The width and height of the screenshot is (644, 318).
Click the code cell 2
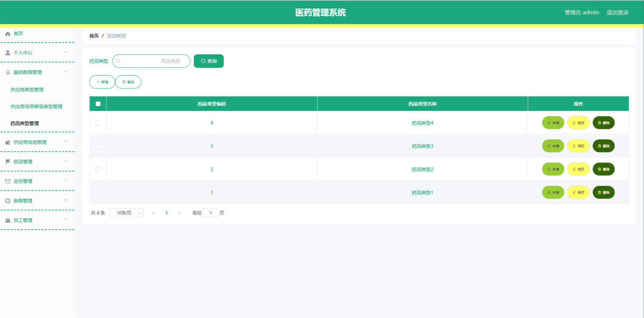coord(212,170)
